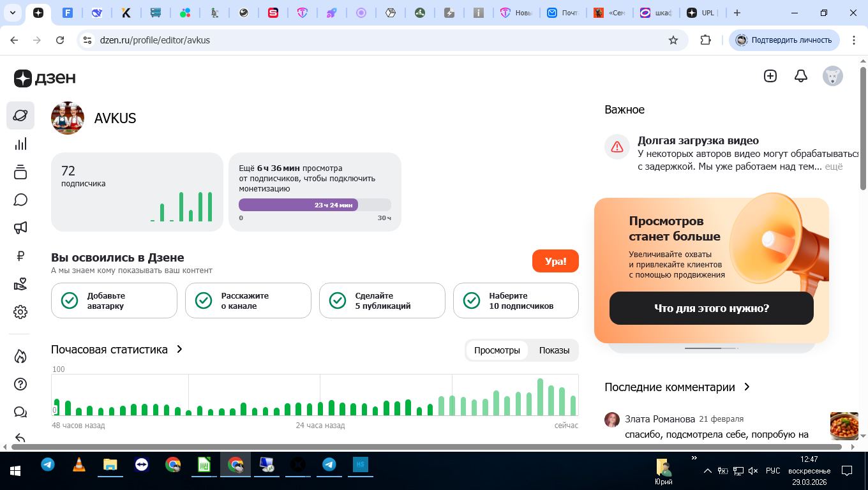Go back to the previous page
Screen dimensions: 868x490
14,40
